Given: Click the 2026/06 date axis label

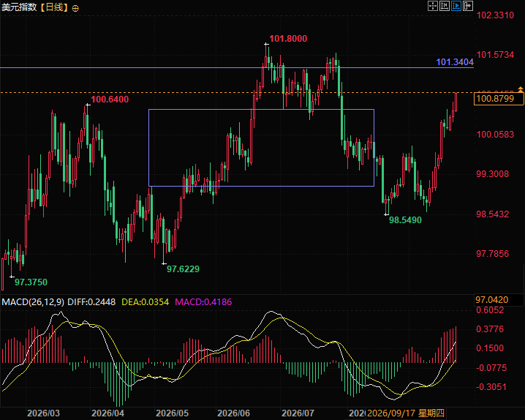Looking at the screenshot, I should pos(233,413).
